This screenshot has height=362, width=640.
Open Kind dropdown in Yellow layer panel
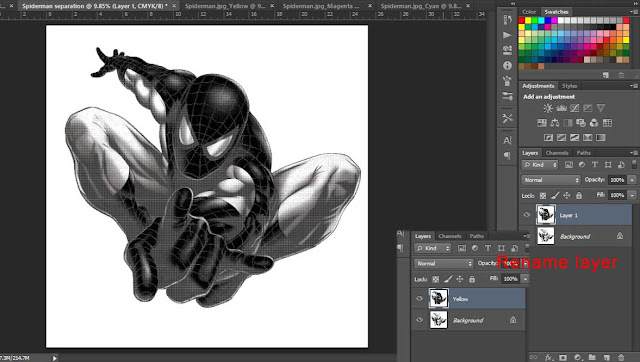433,248
